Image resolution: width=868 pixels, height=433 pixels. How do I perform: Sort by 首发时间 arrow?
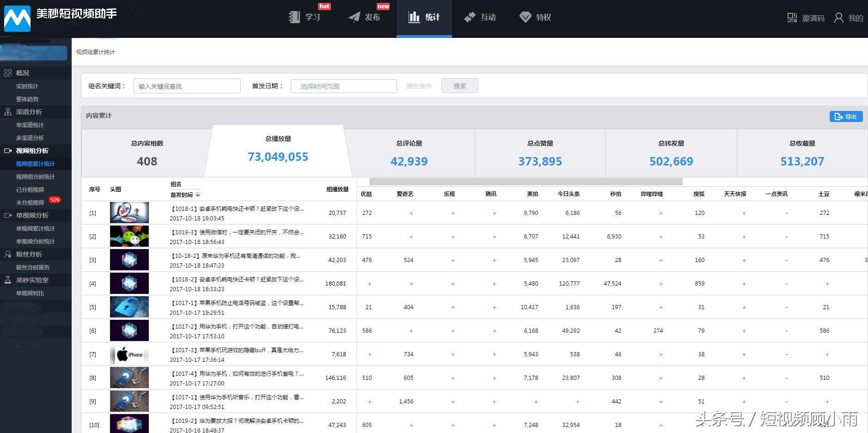pyautogui.click(x=198, y=195)
